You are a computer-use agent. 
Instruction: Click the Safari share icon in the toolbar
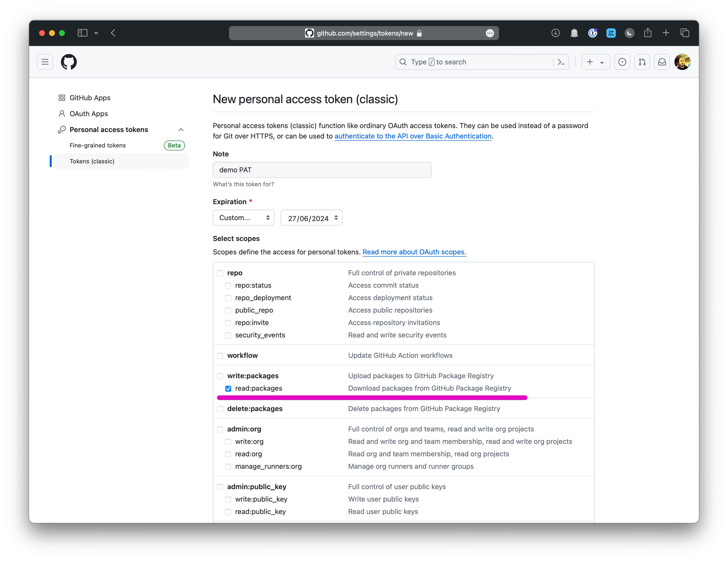click(x=648, y=33)
